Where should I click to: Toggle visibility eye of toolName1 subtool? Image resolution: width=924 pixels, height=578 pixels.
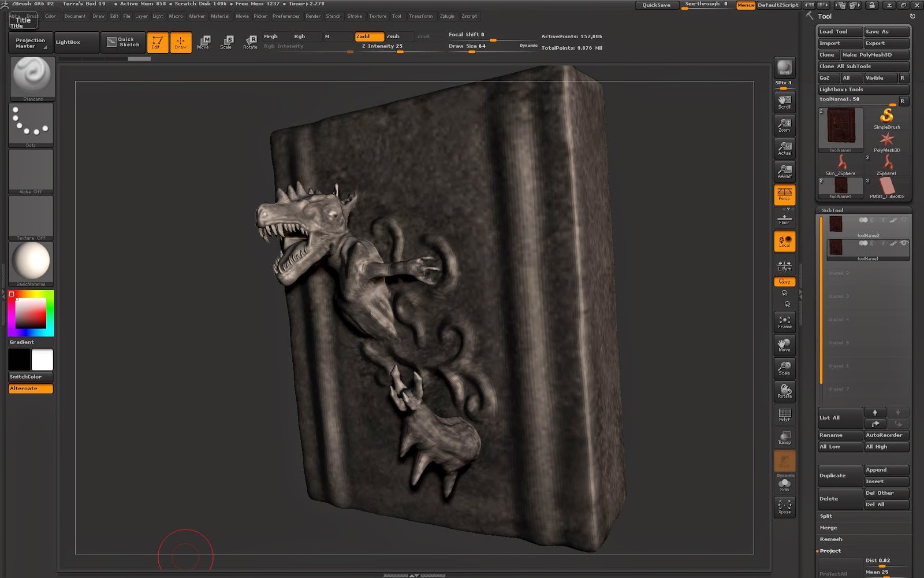pos(904,243)
